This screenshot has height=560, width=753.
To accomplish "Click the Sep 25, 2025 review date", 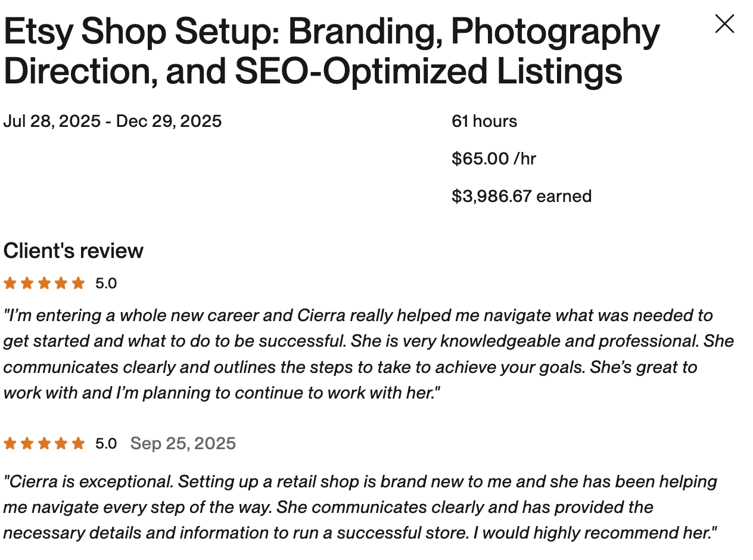I will (183, 444).
